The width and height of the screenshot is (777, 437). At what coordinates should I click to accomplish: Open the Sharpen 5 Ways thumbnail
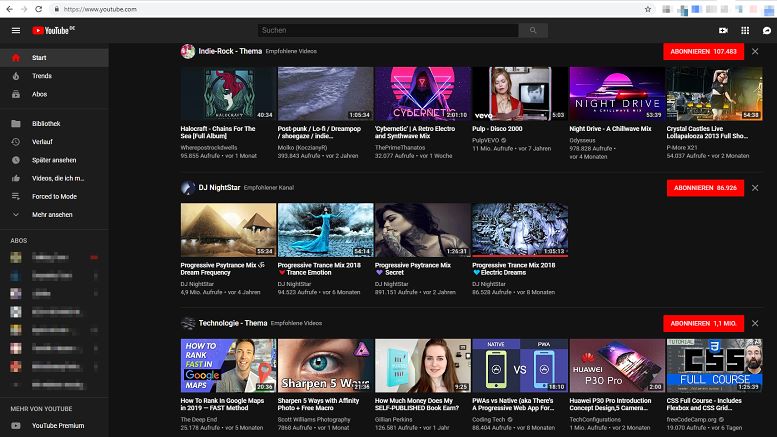(326, 366)
